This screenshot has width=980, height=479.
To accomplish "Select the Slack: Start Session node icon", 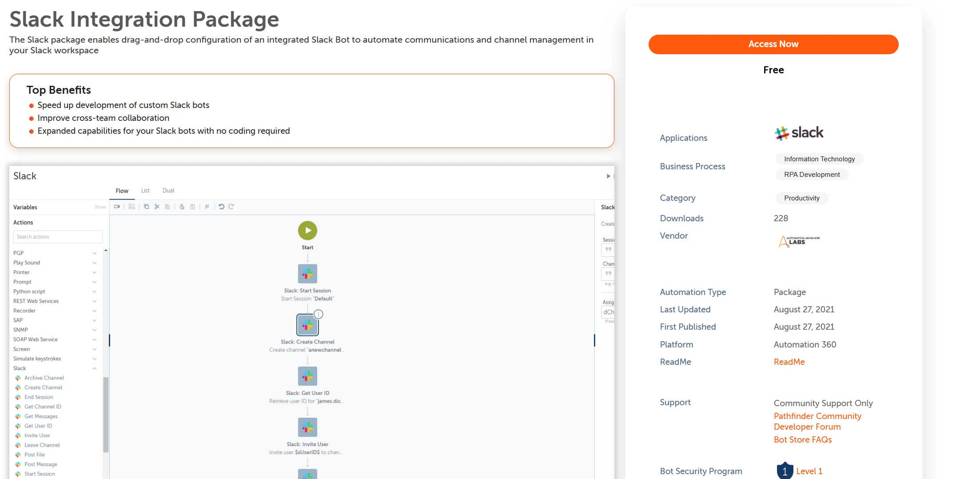I will pyautogui.click(x=307, y=274).
